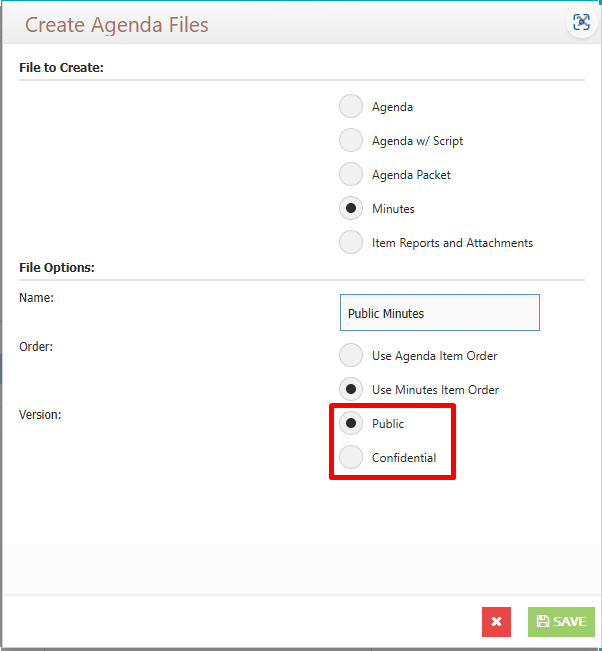Click the Name input field

(440, 313)
